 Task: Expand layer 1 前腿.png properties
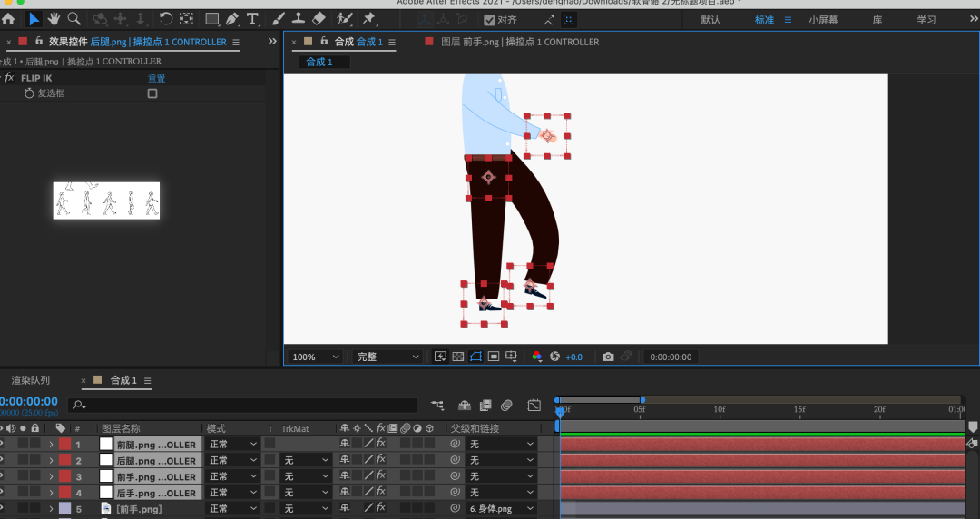click(x=51, y=445)
